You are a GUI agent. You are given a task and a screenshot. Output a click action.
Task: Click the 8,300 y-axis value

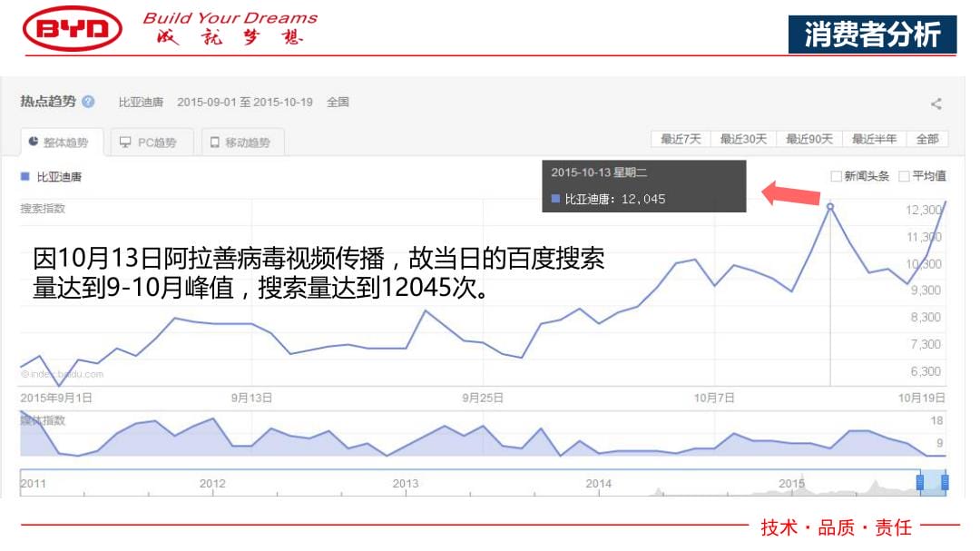pyautogui.click(x=926, y=317)
